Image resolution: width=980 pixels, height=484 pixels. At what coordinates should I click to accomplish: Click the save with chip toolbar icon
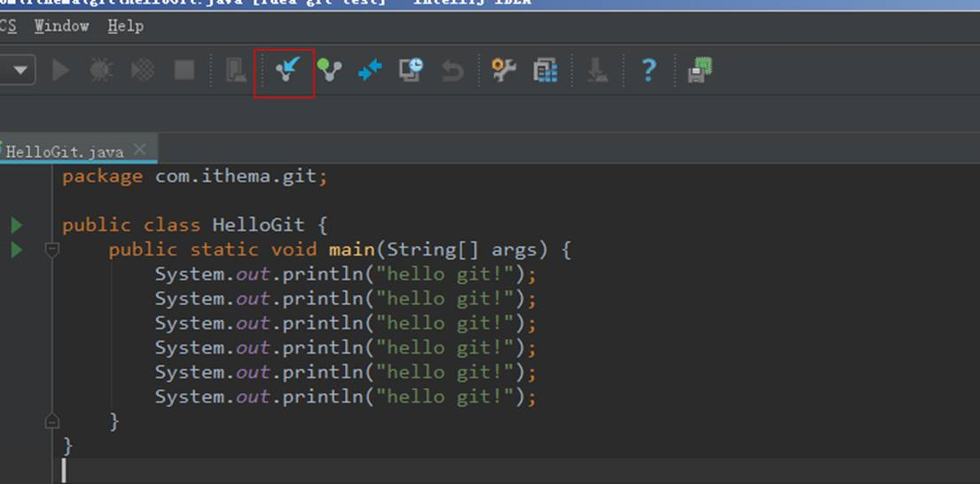coord(700,69)
